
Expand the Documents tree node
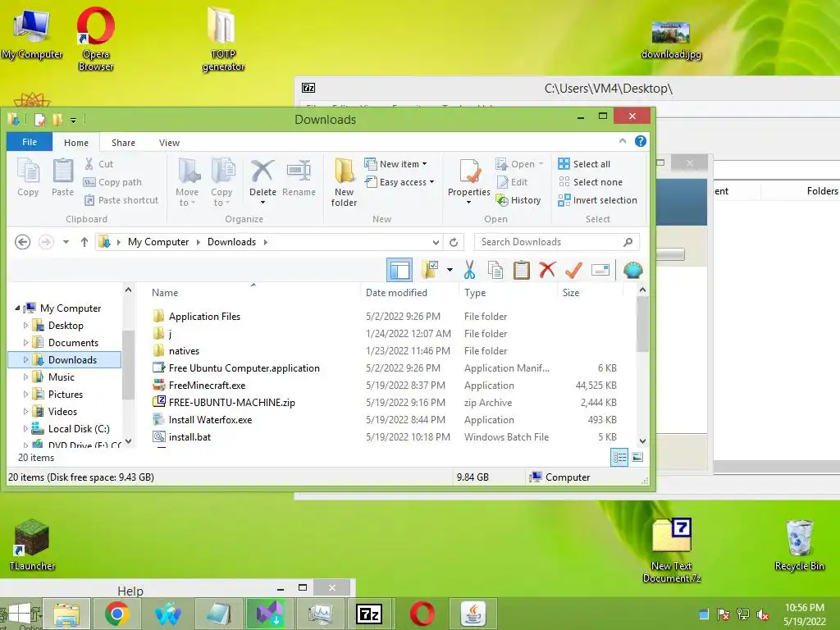click(x=25, y=342)
